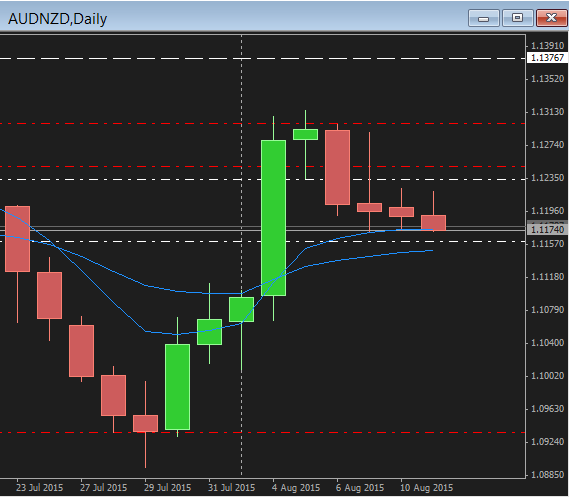This screenshot has height=497, width=569.
Task: Click the 1.13130 price scale value
Action: (x=547, y=112)
